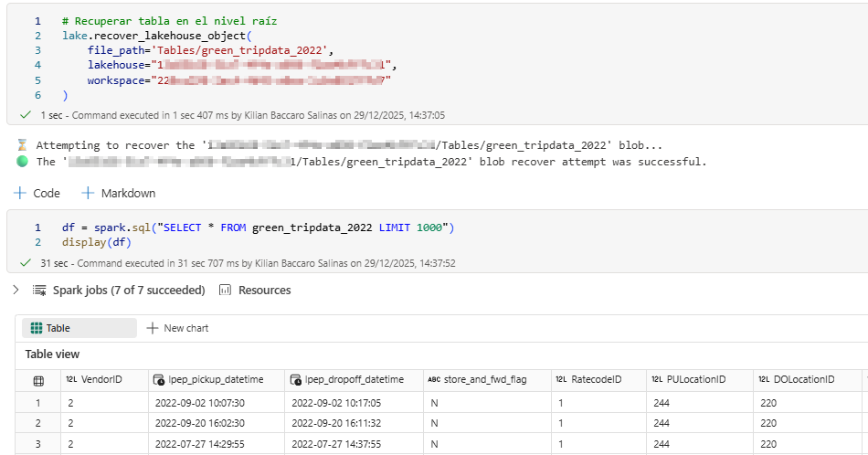Place cursor in the spark.sql code line

pos(258,227)
